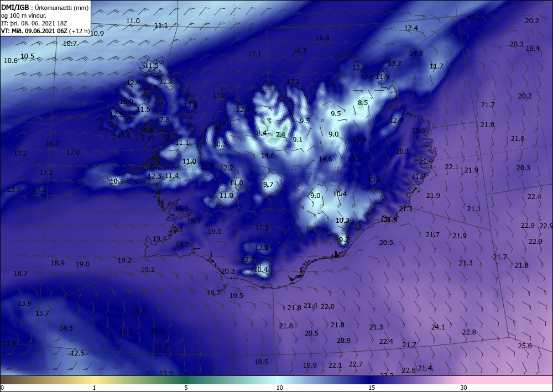
Task: Select the 22.7 value label
Action: coord(356,364)
